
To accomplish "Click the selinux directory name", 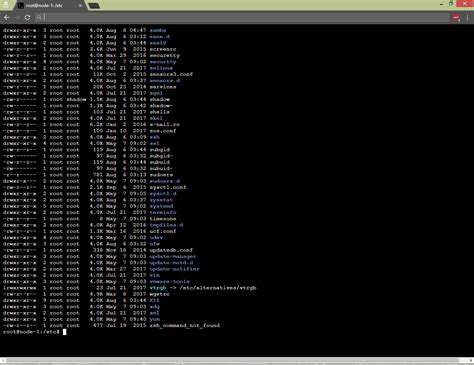I will (161, 68).
